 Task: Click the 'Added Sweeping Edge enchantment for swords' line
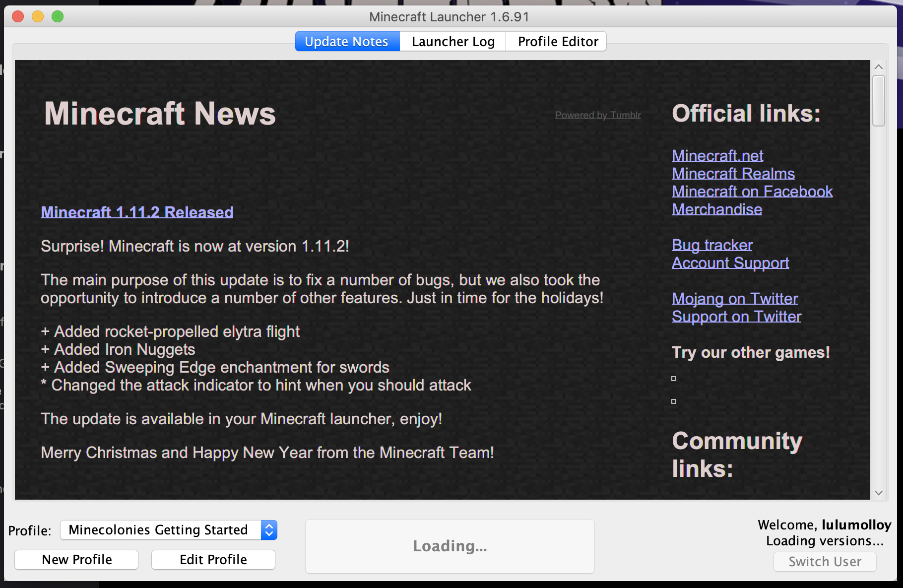(x=215, y=368)
